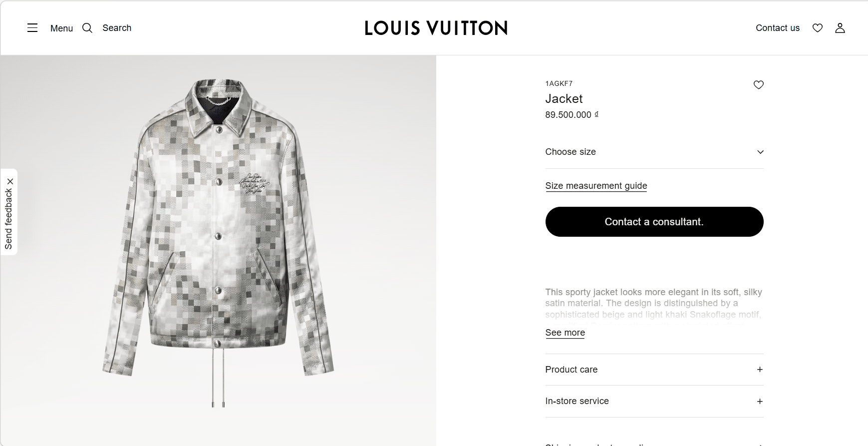The image size is (868, 446).
Task: Click the Menu label
Action: 61,28
